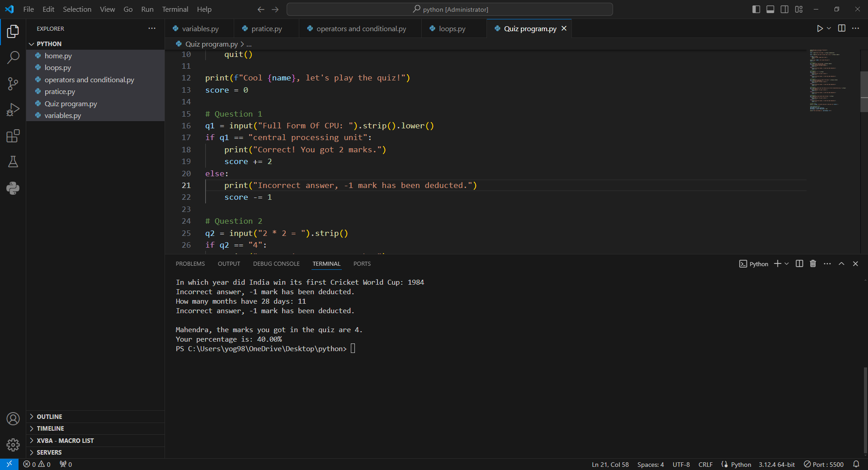Image resolution: width=868 pixels, height=470 pixels.
Task: Open the breadcrumb ellipsis symbol
Action: coord(249,44)
